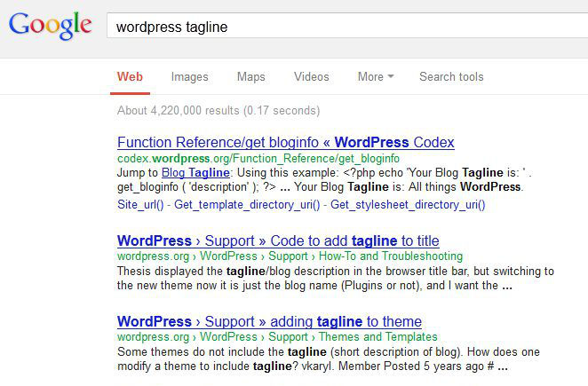Open the Site_url() sitelink
The image size is (588, 386).
tap(140, 205)
